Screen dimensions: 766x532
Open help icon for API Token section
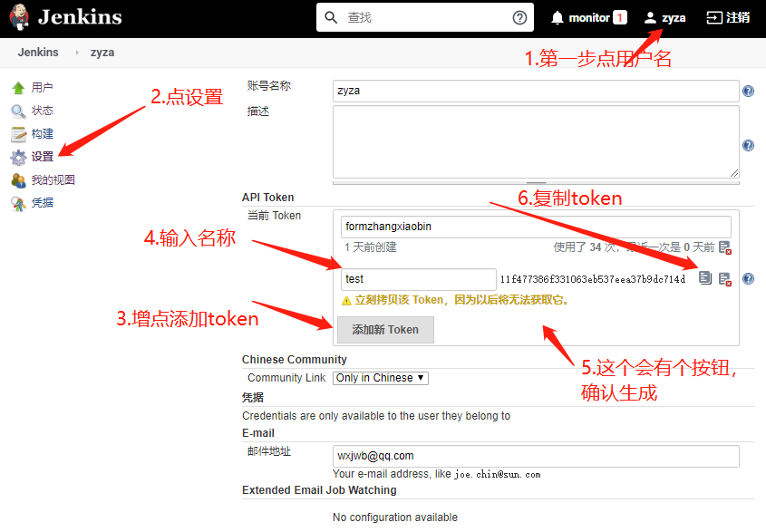(748, 278)
